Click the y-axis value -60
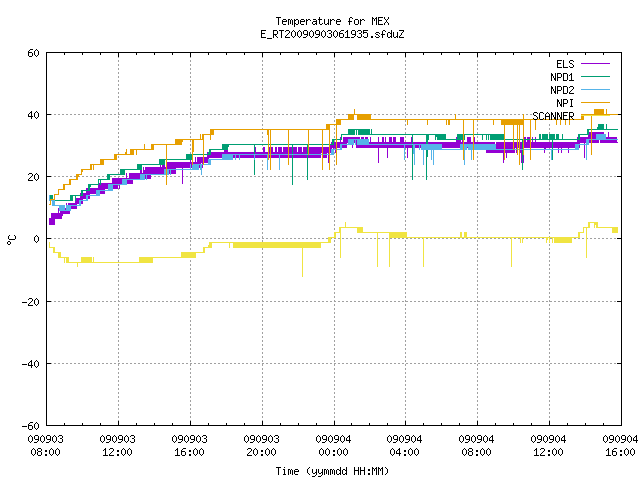This screenshot has height=480, width=640. click(31, 426)
